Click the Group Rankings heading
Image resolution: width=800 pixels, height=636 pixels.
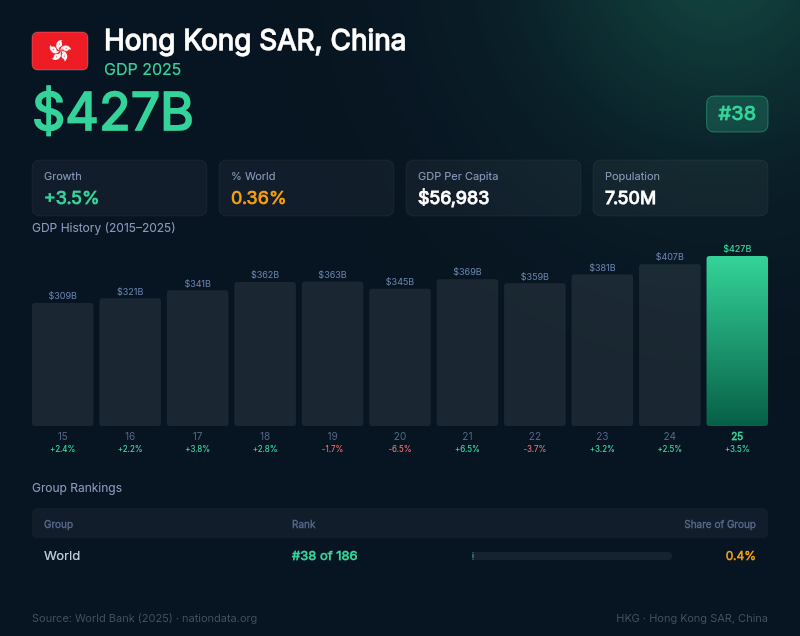(77, 488)
